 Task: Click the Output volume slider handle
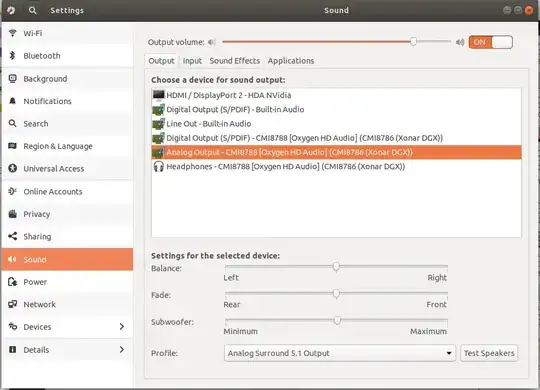pyautogui.click(x=413, y=42)
